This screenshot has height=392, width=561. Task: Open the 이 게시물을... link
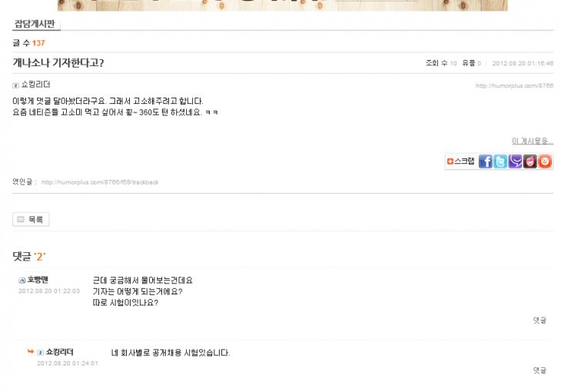pyautogui.click(x=533, y=141)
